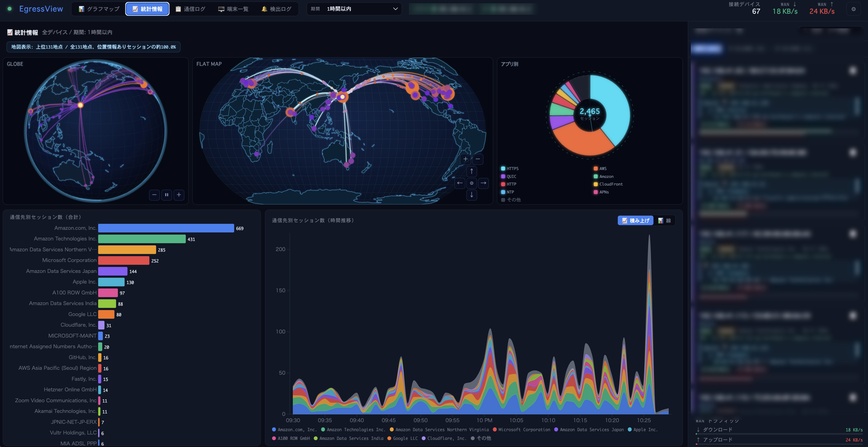Switch time chart to 積み上げ mode
Viewport: 868px width, 447px height.
(x=635, y=220)
